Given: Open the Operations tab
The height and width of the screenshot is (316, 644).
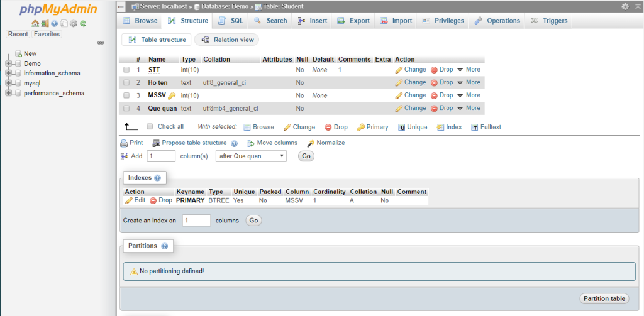Looking at the screenshot, I should 497,21.
